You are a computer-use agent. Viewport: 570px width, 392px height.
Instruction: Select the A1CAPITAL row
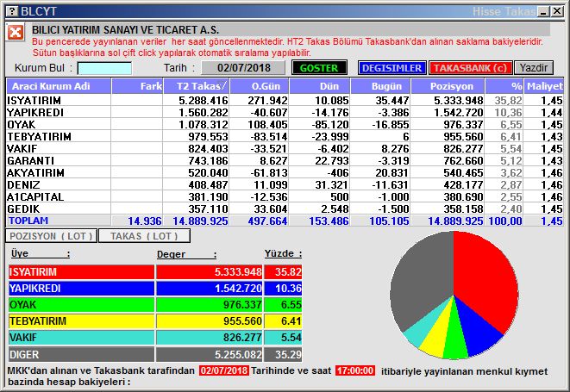285,196
